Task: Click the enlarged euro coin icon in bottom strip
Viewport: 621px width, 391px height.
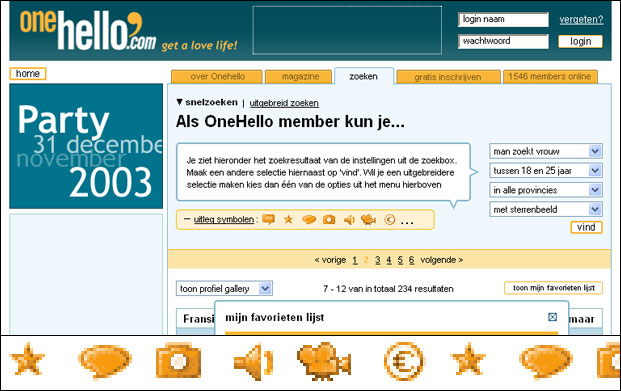Action: click(404, 361)
